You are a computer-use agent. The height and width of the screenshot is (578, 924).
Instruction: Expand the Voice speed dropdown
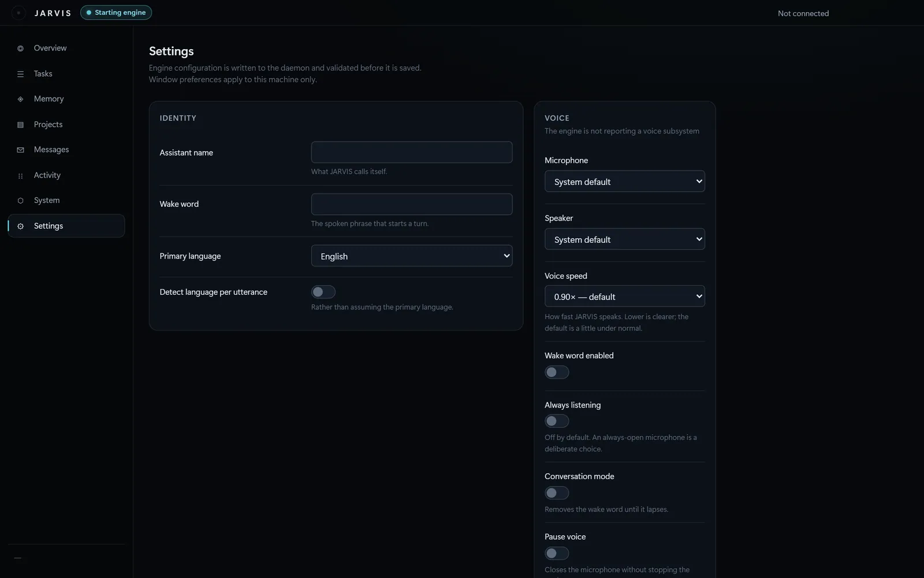pyautogui.click(x=624, y=297)
